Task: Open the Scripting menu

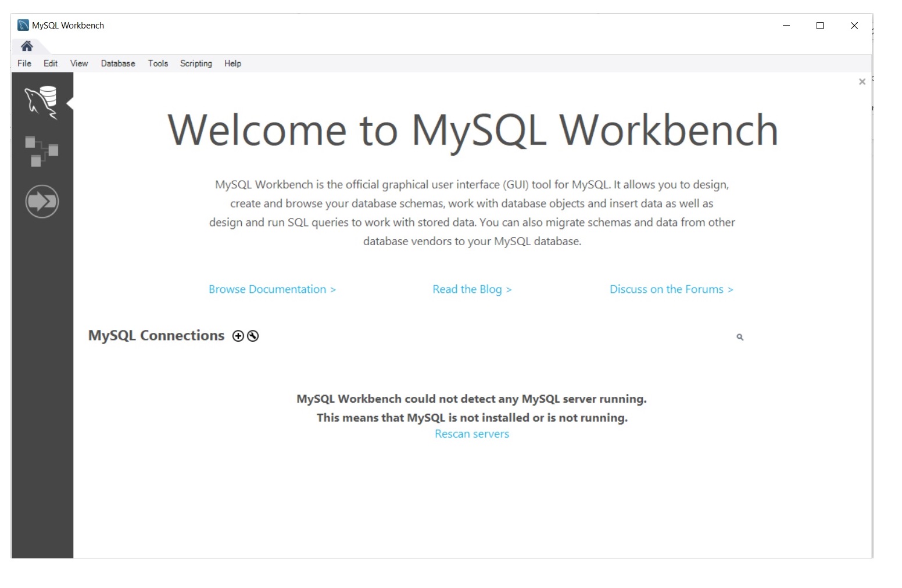Action: pos(195,63)
